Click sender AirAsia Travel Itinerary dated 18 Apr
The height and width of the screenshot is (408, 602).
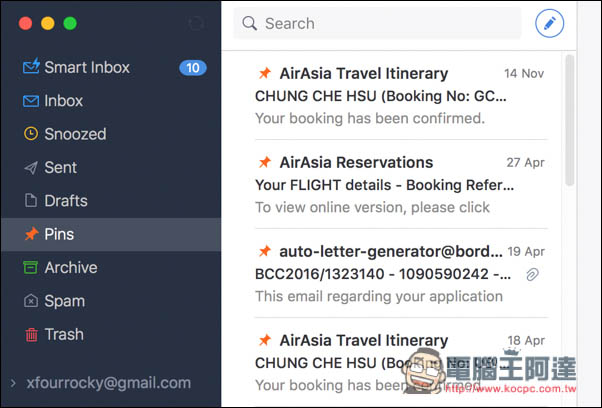364,340
